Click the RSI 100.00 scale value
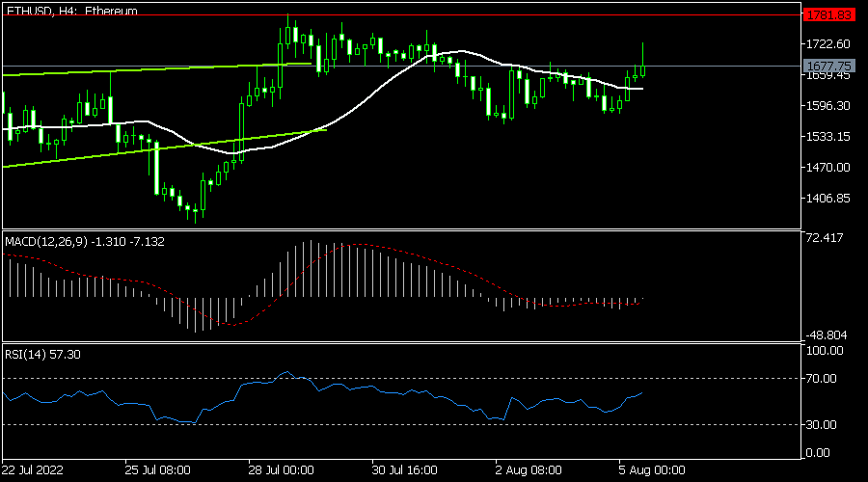Image resolution: width=868 pixels, height=482 pixels. click(825, 351)
